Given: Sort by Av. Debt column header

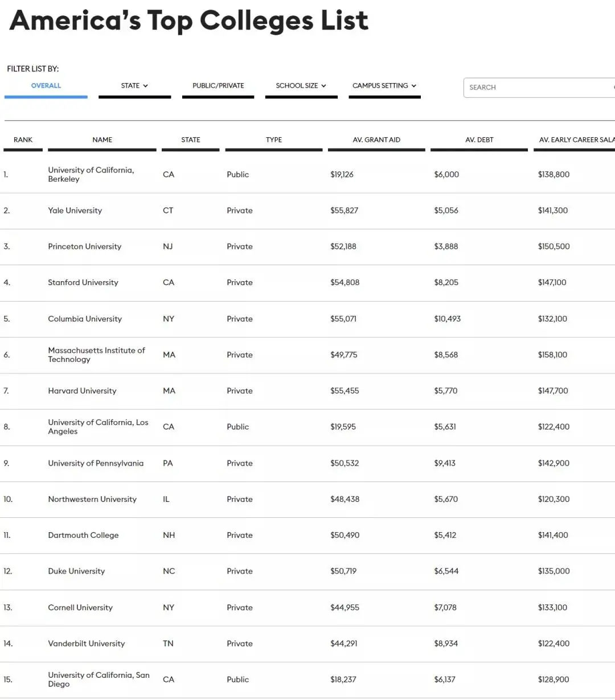Looking at the screenshot, I should tap(479, 140).
